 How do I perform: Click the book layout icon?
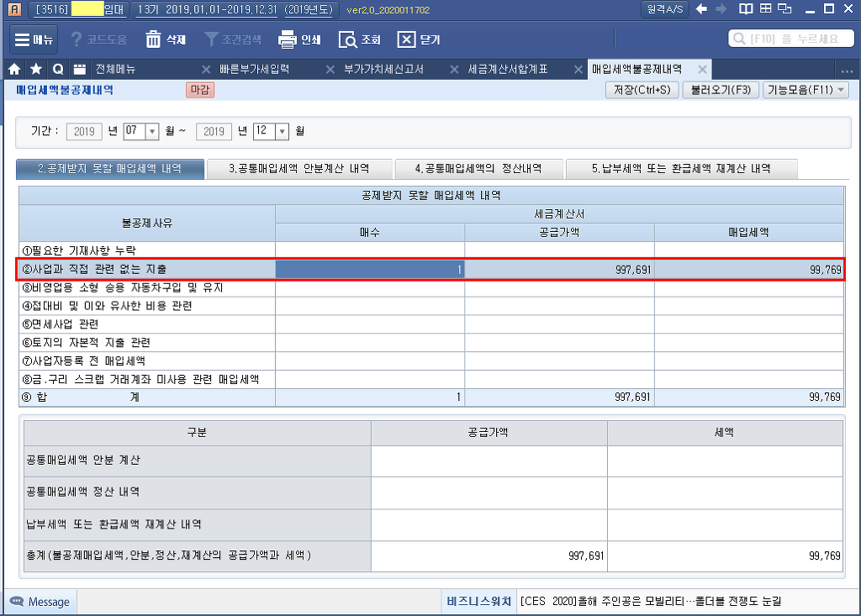(x=746, y=8)
